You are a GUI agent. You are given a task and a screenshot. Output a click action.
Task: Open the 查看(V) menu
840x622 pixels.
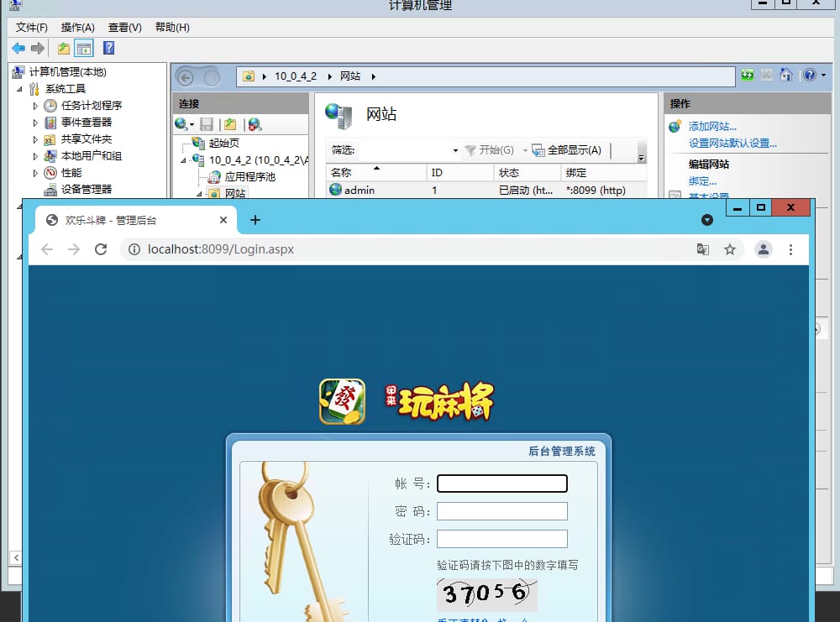pyautogui.click(x=124, y=27)
